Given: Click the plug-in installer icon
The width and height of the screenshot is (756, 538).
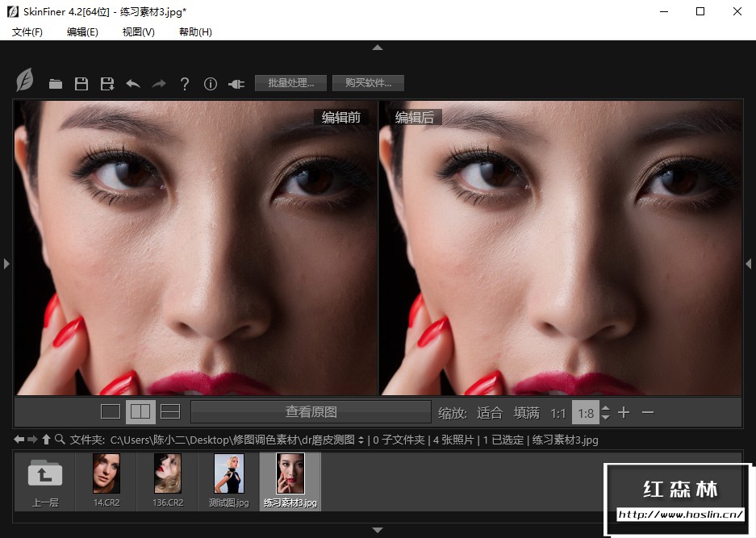Looking at the screenshot, I should [x=236, y=85].
